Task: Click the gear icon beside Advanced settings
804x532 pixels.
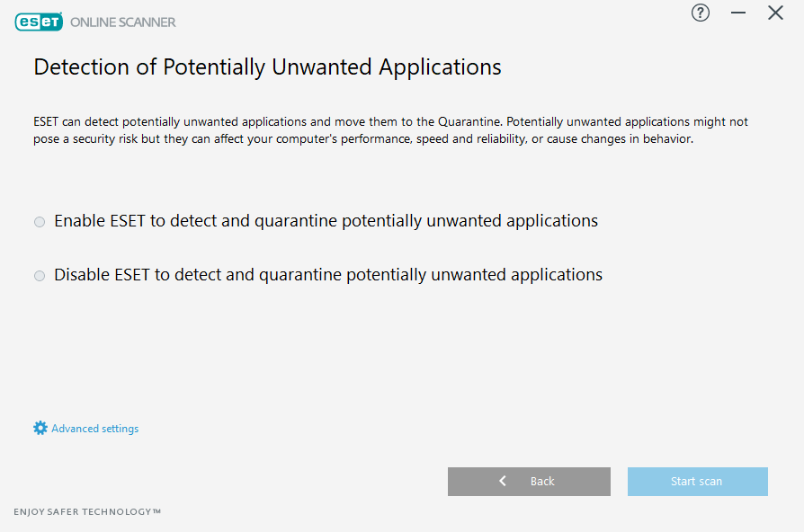Action: 40,428
